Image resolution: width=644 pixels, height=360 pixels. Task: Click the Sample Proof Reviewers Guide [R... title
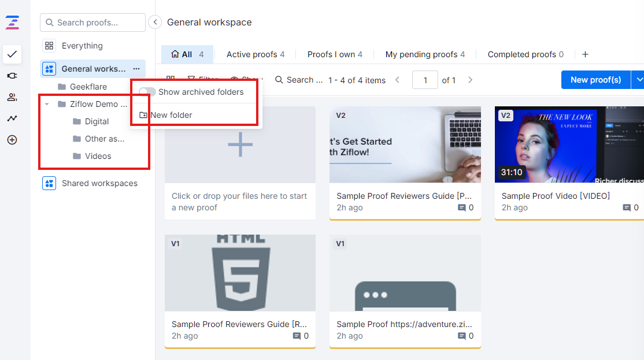(x=239, y=324)
